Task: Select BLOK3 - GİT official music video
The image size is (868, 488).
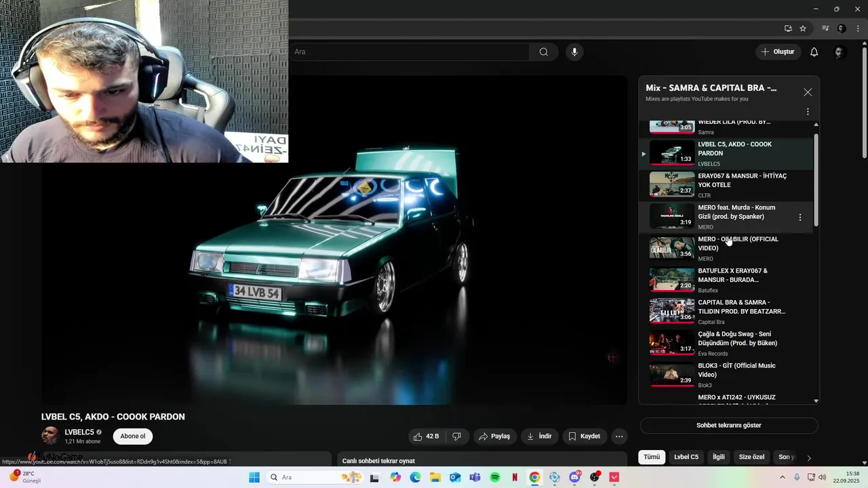Action: click(x=725, y=375)
